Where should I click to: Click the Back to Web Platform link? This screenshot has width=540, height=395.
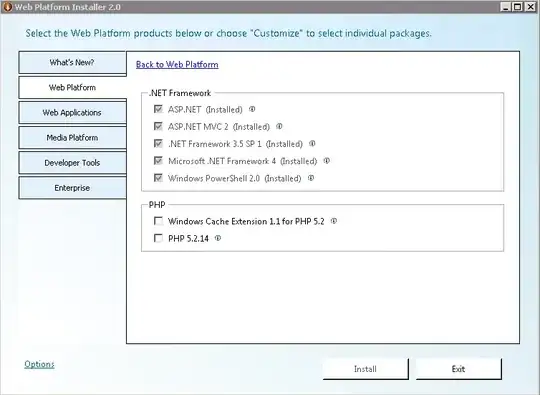(x=177, y=65)
